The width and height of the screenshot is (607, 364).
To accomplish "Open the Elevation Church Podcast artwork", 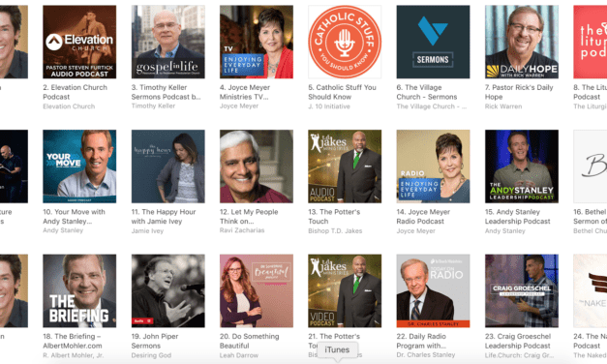I will pyautogui.click(x=79, y=42).
